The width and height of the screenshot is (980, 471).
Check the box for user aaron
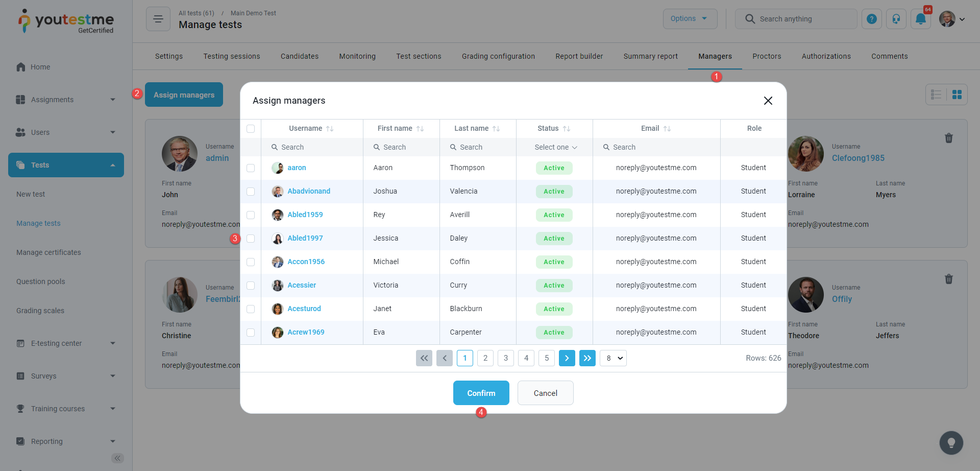click(251, 168)
